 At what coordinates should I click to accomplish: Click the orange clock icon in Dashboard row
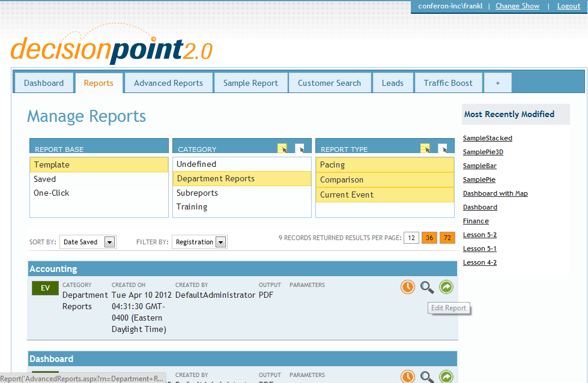coord(408,376)
